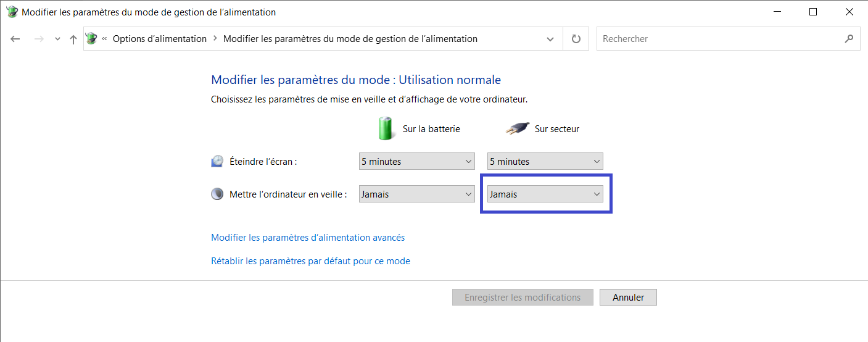
Task: Click the forward navigation arrow
Action: (x=39, y=39)
